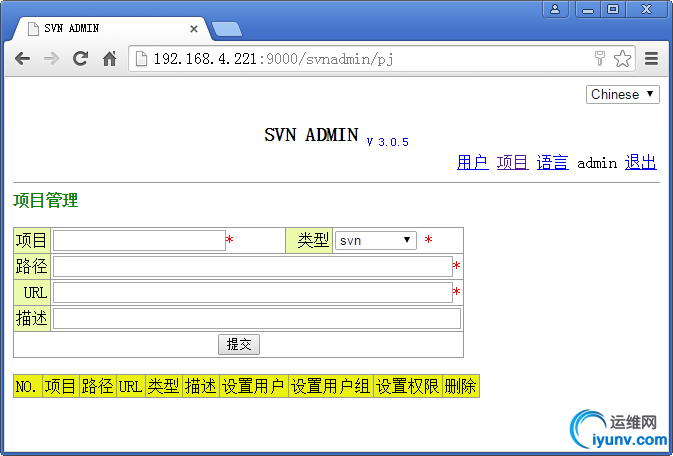Maximize the browser window

point(613,9)
